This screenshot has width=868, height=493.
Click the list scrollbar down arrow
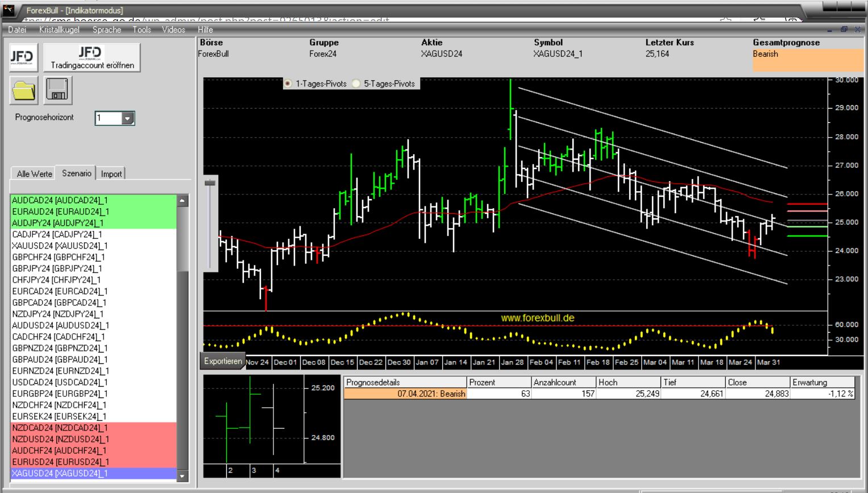point(182,476)
